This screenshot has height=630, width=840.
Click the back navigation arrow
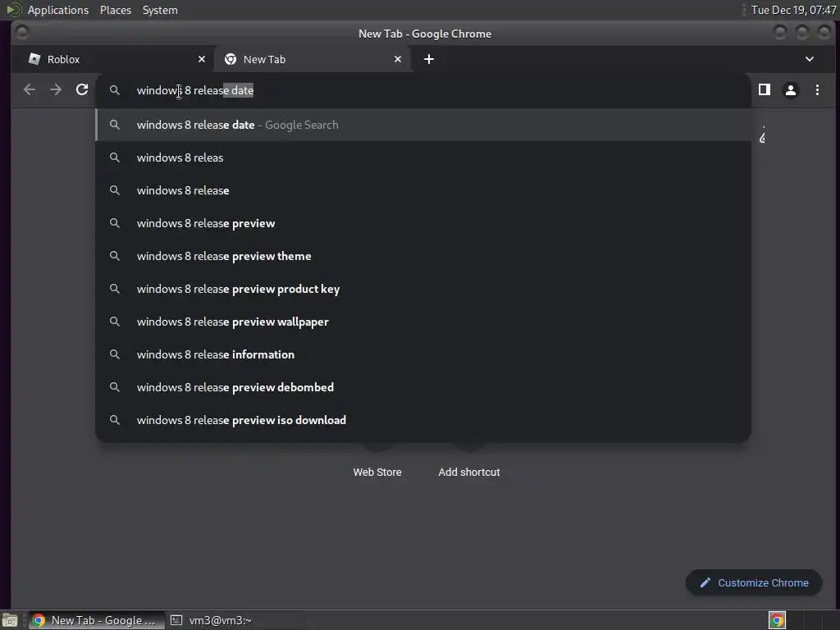coord(30,90)
